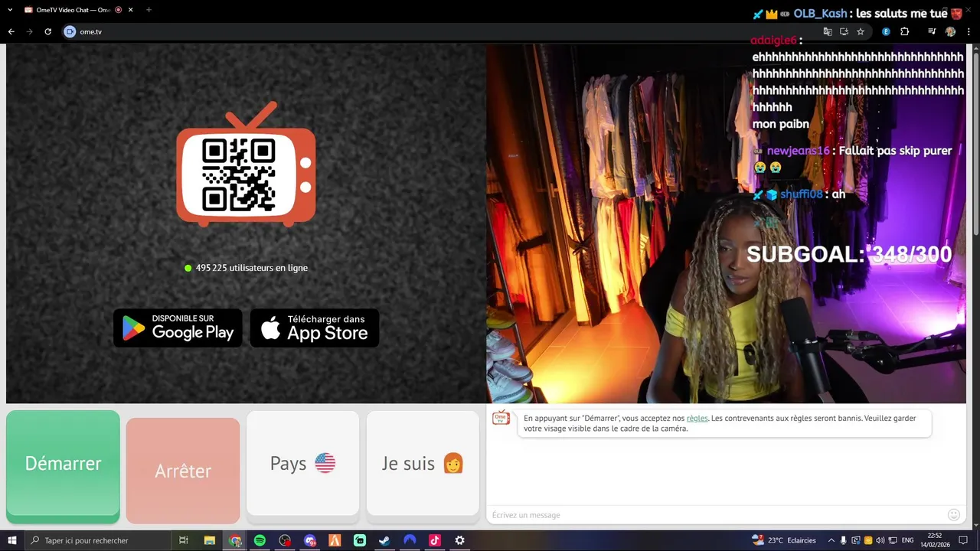Image resolution: width=980 pixels, height=551 pixels.
Task: Click the Chrome icon in the taskbar
Action: click(x=235, y=540)
